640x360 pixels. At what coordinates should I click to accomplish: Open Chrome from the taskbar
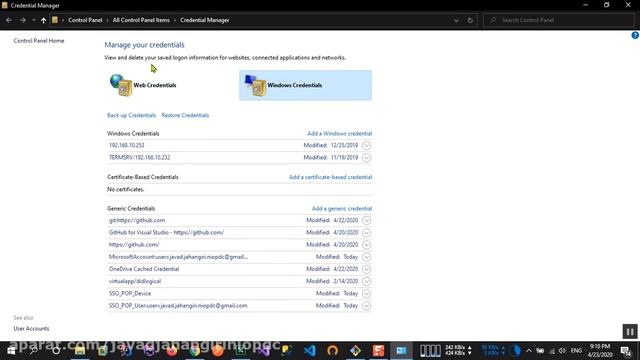pyautogui.click(x=195, y=351)
